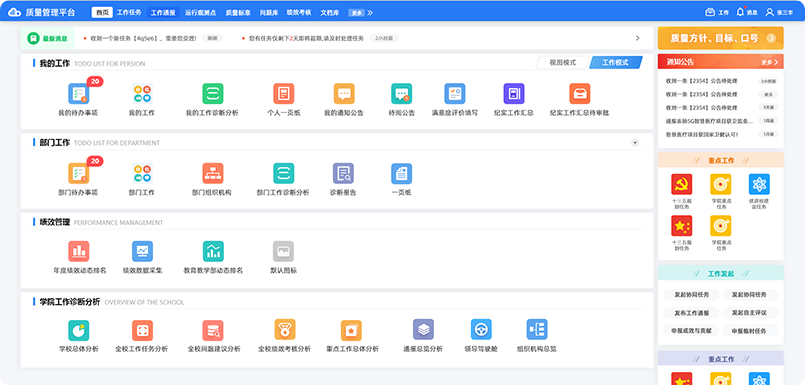This screenshot has height=385, width=805.
Task: Show next news with right chevron
Action: (638, 38)
